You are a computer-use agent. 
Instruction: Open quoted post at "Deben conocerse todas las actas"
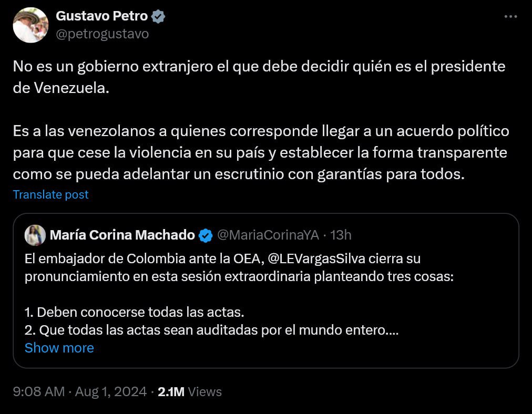134,313
